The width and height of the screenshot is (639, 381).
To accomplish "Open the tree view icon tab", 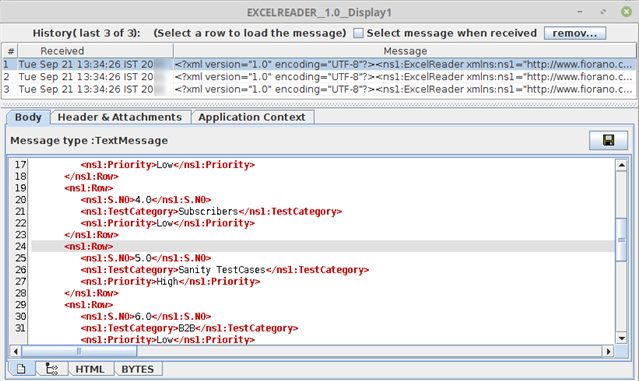I will [x=52, y=369].
